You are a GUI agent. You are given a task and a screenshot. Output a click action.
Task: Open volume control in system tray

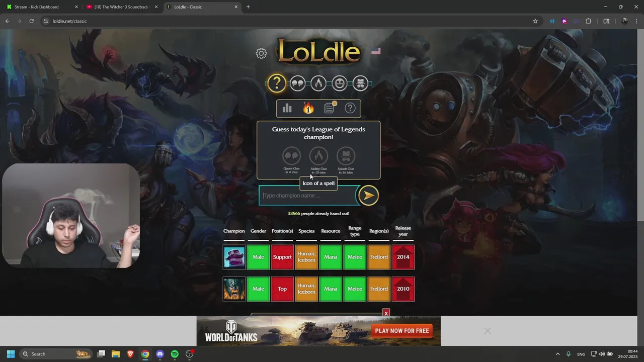(x=602, y=354)
